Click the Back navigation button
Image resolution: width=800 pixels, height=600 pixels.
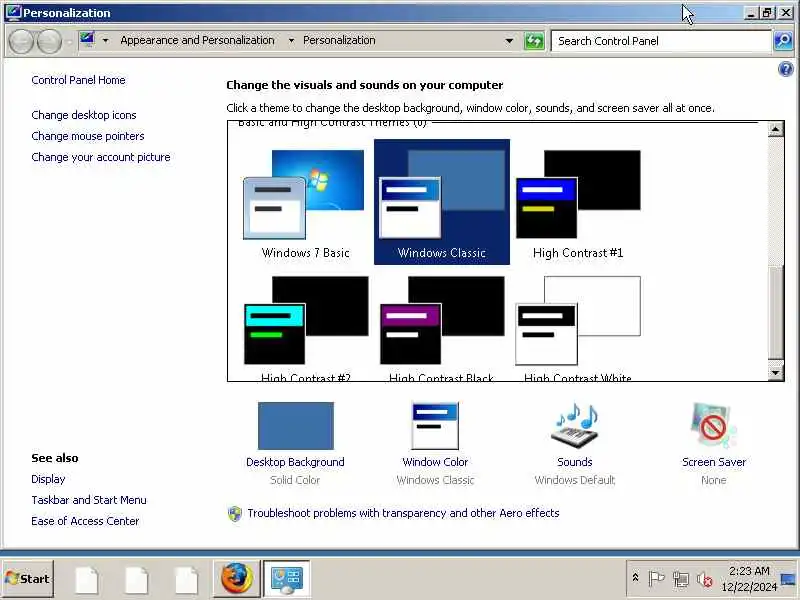tap(21, 41)
